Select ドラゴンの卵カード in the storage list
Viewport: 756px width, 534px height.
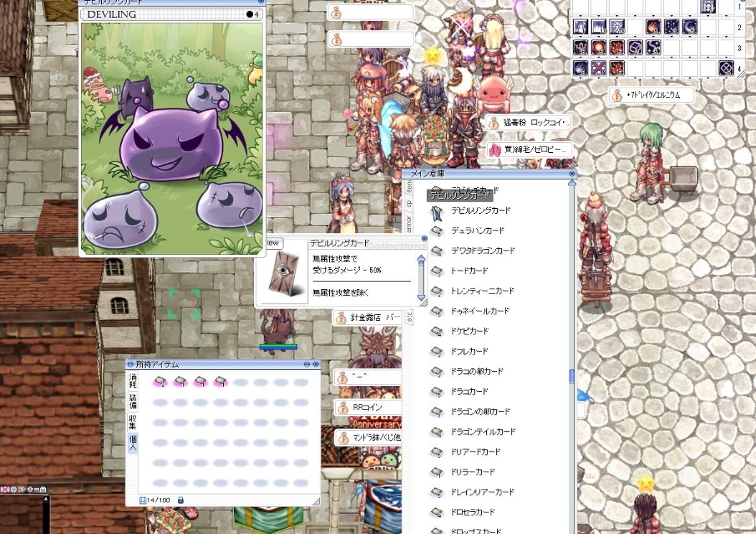pos(481,412)
